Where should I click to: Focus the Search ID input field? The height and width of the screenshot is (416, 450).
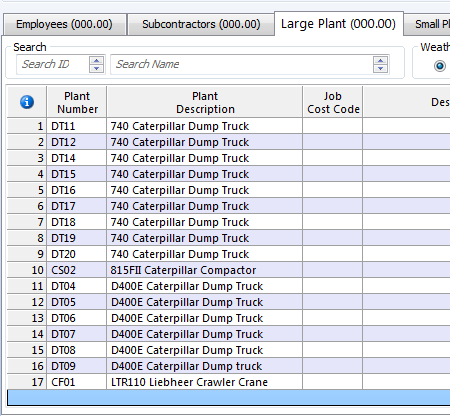coord(53,64)
